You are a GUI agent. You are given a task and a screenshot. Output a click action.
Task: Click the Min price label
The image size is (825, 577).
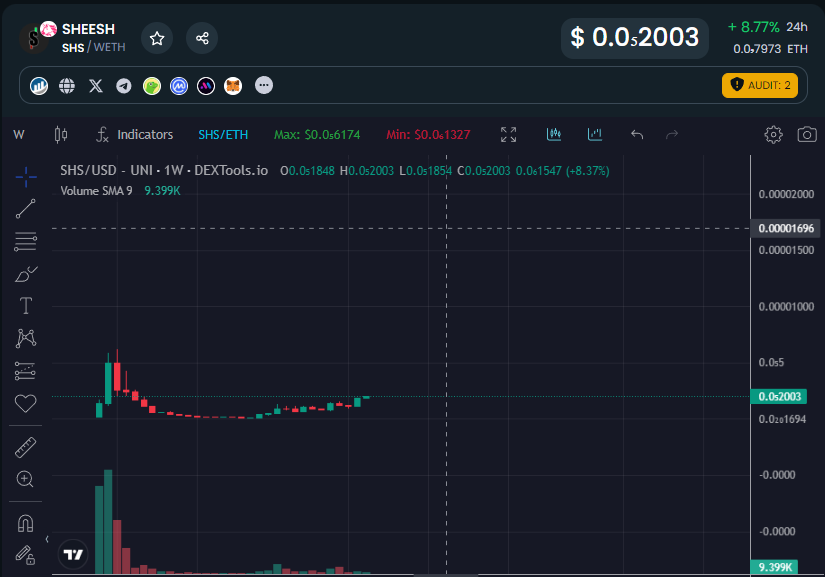pos(428,135)
